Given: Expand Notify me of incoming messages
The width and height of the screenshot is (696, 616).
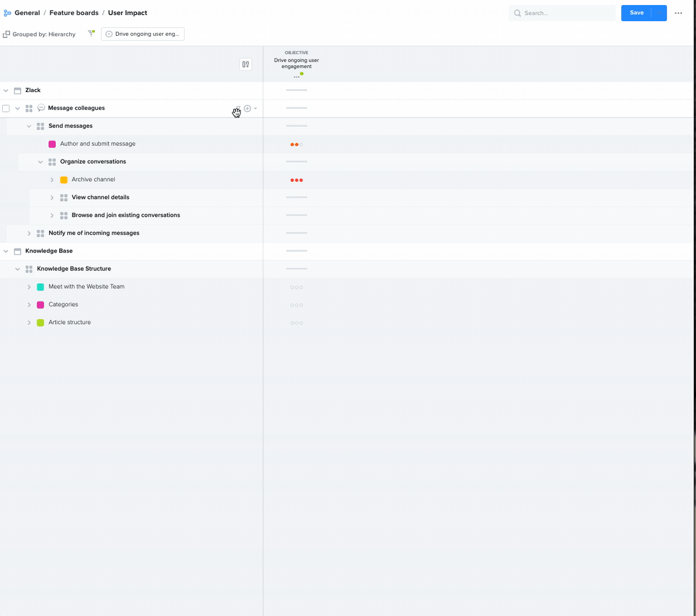Looking at the screenshot, I should (x=29, y=233).
